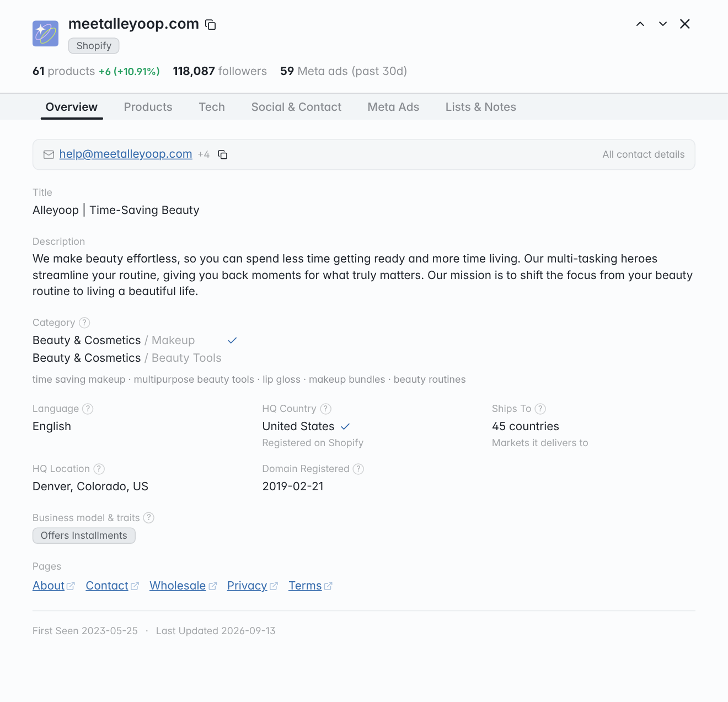Viewport: 728px width, 702px height.
Task: Show help for Language
Action: (88, 409)
